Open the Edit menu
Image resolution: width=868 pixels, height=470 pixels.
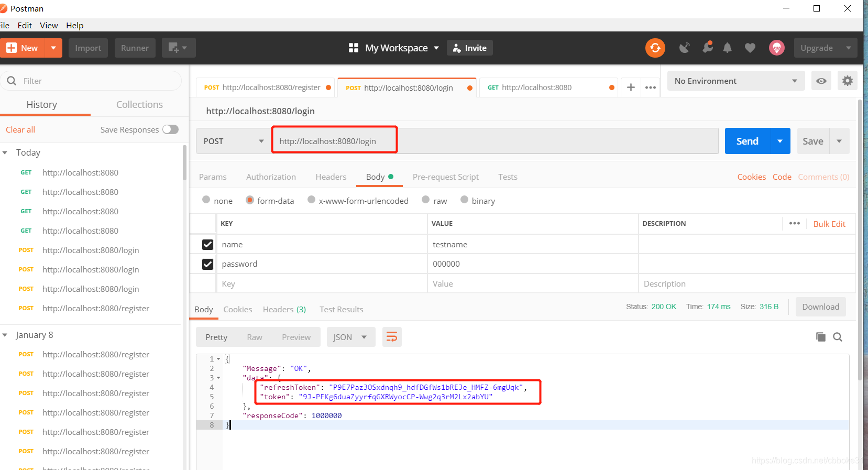[25, 25]
